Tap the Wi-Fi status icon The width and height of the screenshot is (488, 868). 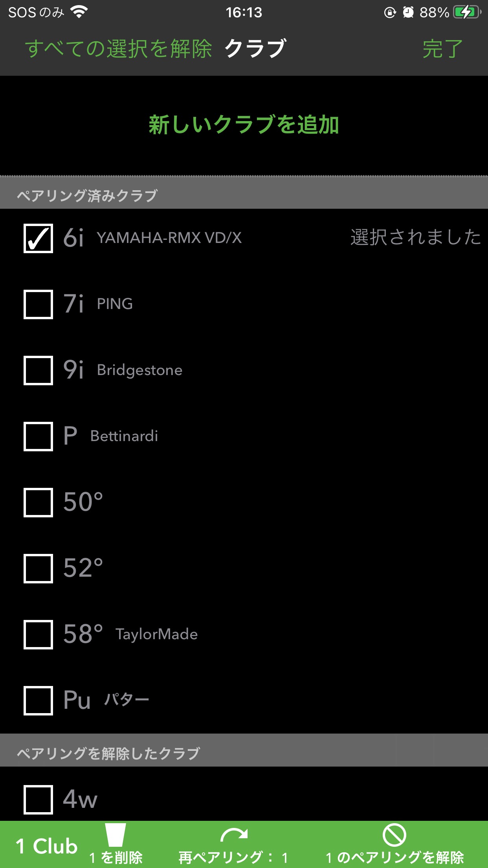[x=79, y=12]
